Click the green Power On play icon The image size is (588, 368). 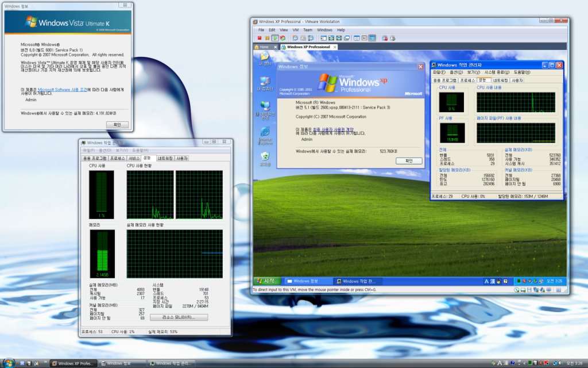275,38
